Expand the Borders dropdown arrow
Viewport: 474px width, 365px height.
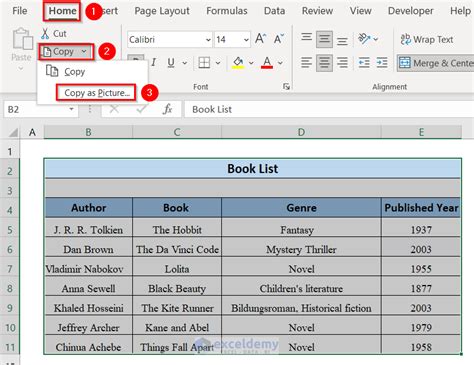click(218, 63)
